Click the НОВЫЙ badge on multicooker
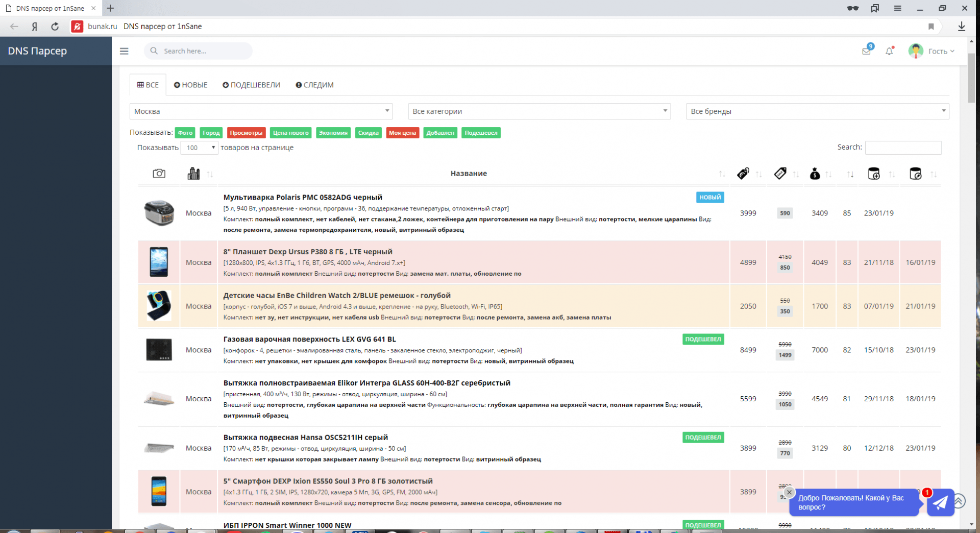The height and width of the screenshot is (533, 980). [710, 197]
